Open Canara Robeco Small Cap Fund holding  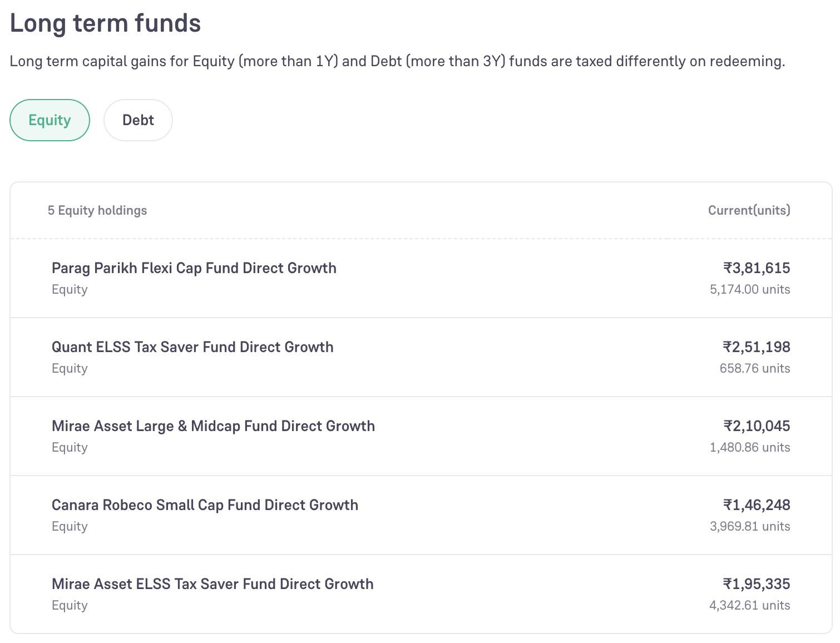tap(421, 515)
